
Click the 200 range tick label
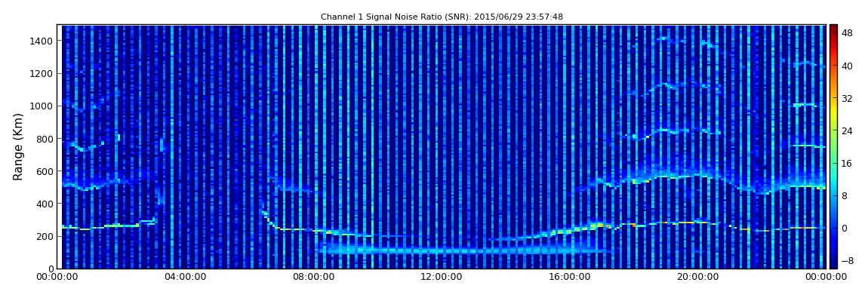[x=45, y=237]
